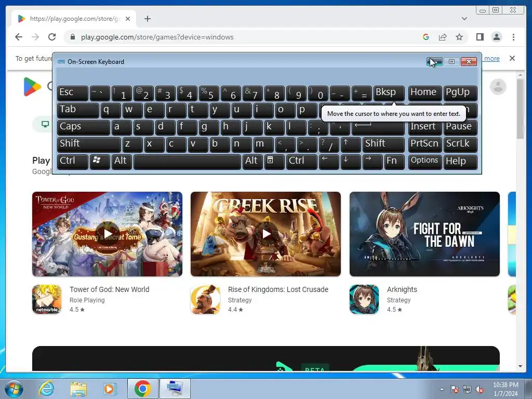Click the Google Play logo
Image resolution: width=532 pixels, height=399 pixels.
click(x=32, y=87)
